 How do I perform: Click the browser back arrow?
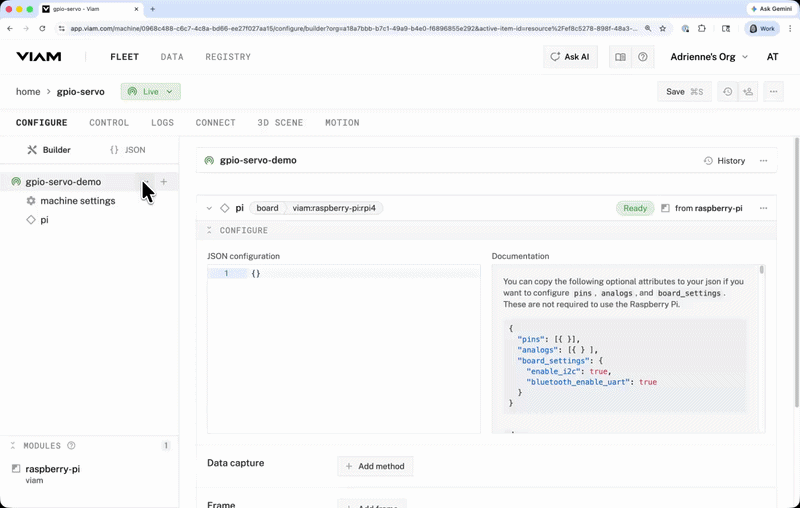pos(10,29)
